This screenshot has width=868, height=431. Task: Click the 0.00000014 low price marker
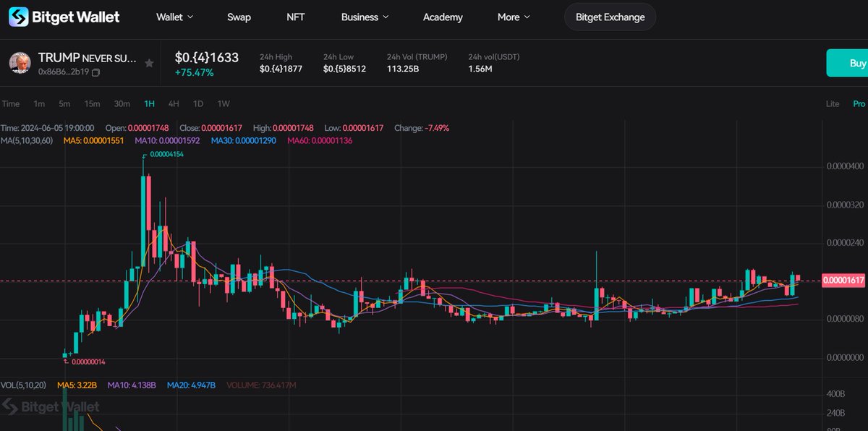[x=89, y=362]
